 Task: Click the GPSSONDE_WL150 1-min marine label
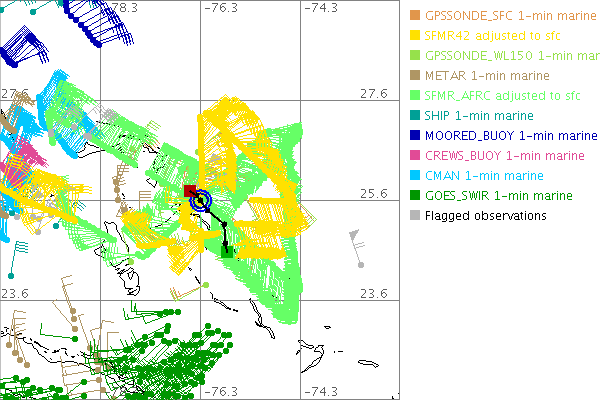(x=502, y=55)
